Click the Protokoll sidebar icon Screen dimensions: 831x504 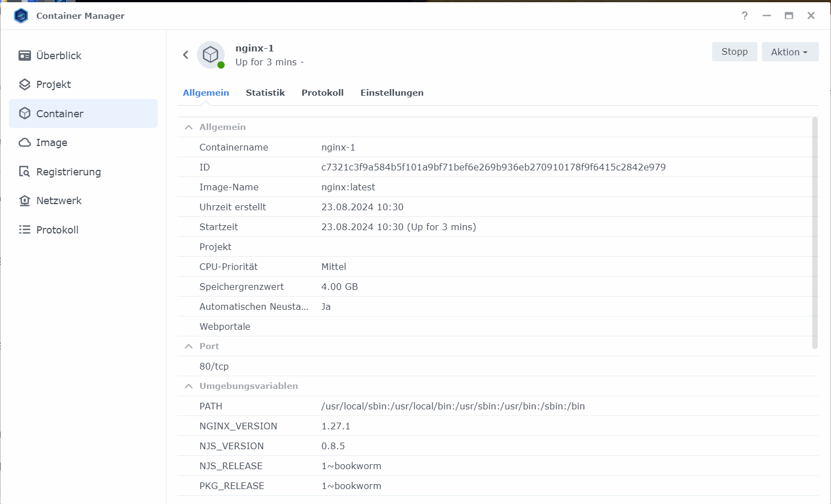(x=25, y=229)
